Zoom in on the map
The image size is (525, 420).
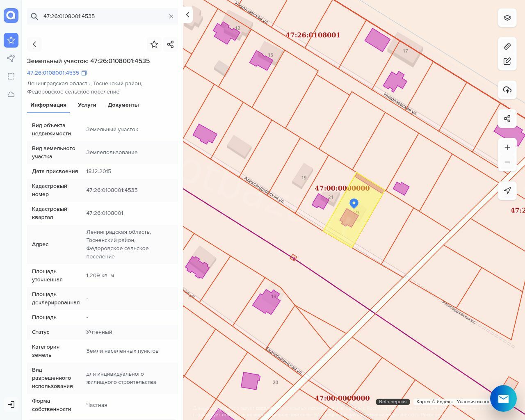point(507,147)
